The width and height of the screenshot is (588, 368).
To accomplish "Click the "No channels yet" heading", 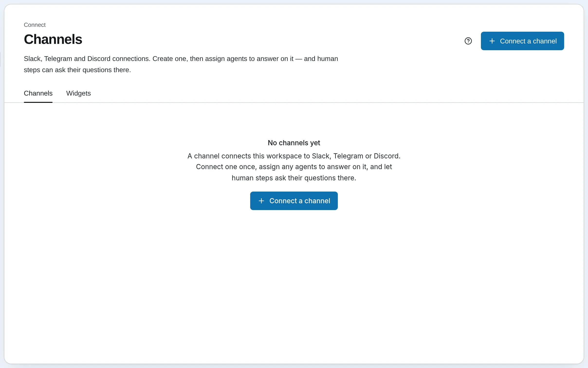I will coord(294,143).
